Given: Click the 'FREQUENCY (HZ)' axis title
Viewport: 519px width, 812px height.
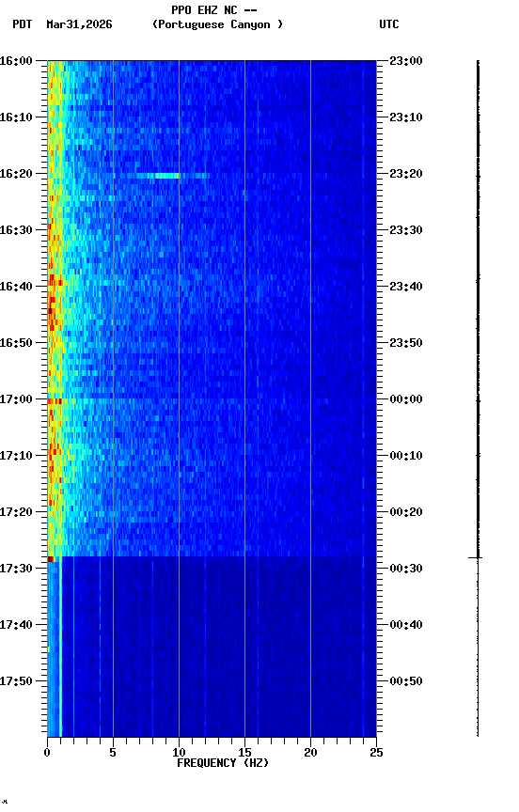Looking at the screenshot, I should click(x=223, y=764).
